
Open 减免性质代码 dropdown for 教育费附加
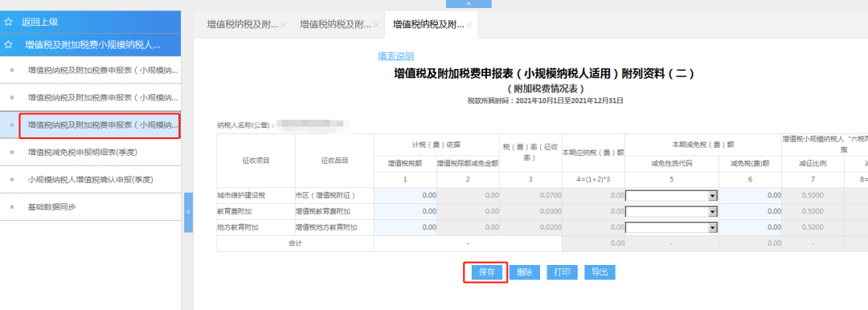coord(713,211)
